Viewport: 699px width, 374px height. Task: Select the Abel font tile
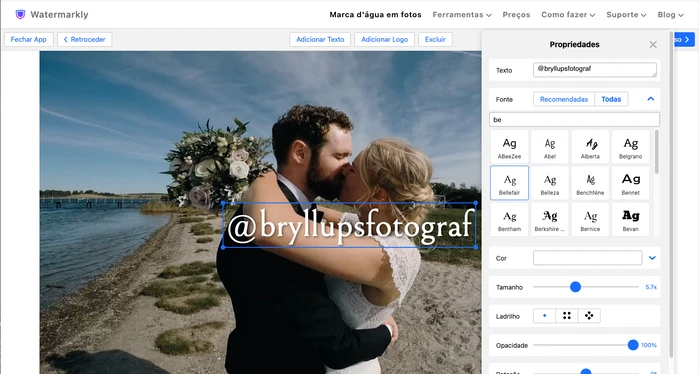pyautogui.click(x=550, y=147)
